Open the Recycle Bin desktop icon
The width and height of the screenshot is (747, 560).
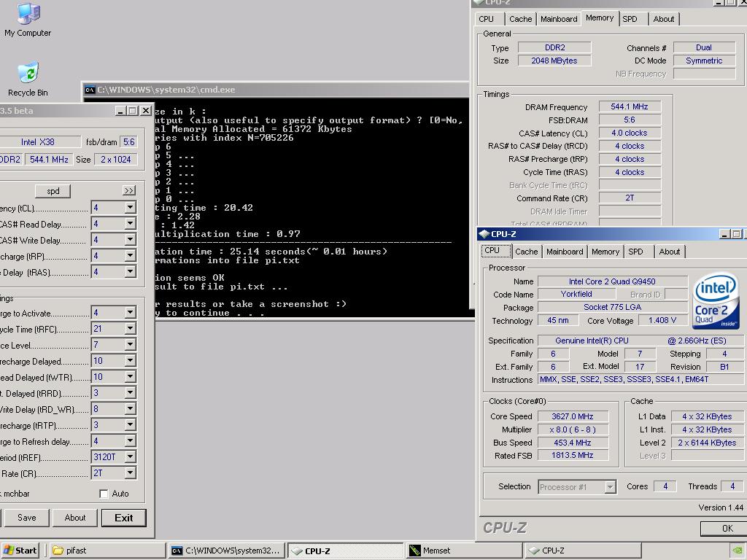28,79
